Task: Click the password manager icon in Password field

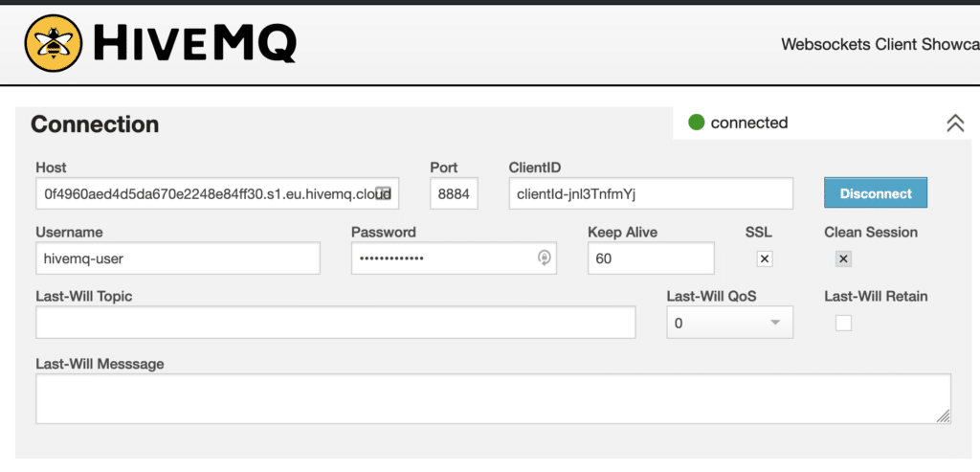Action: [545, 258]
